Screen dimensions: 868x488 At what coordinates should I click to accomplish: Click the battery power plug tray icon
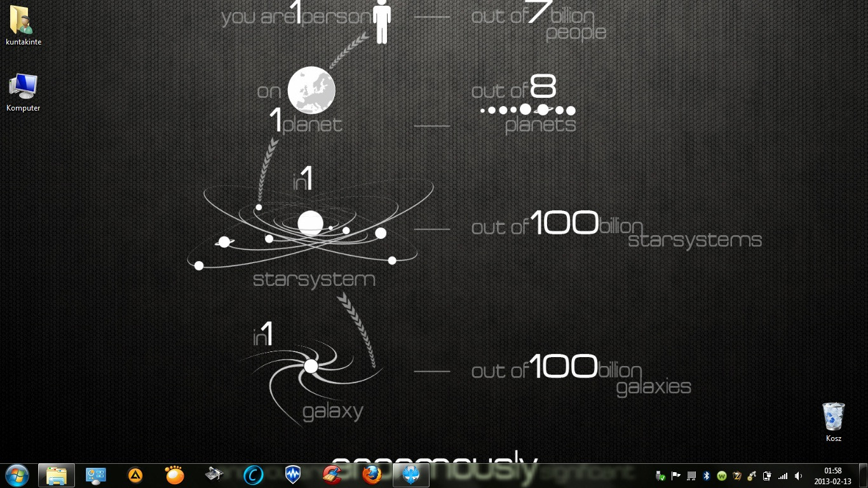point(767,475)
